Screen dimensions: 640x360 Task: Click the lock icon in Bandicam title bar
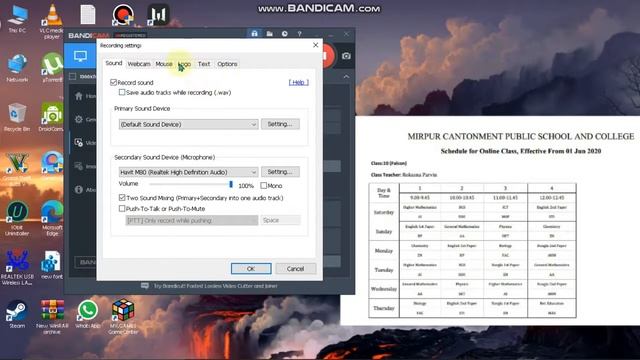[x=254, y=33]
